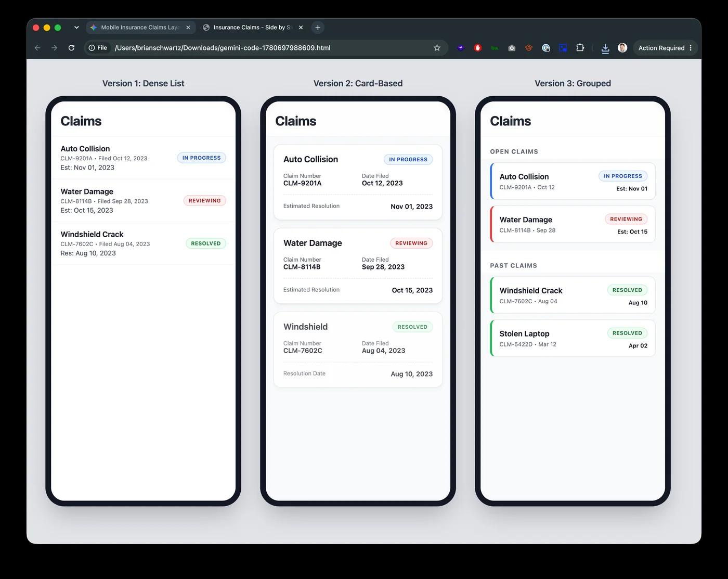Click claim number CLM-9201A in Version 2 card
Image resolution: width=728 pixels, height=579 pixels.
(302, 183)
